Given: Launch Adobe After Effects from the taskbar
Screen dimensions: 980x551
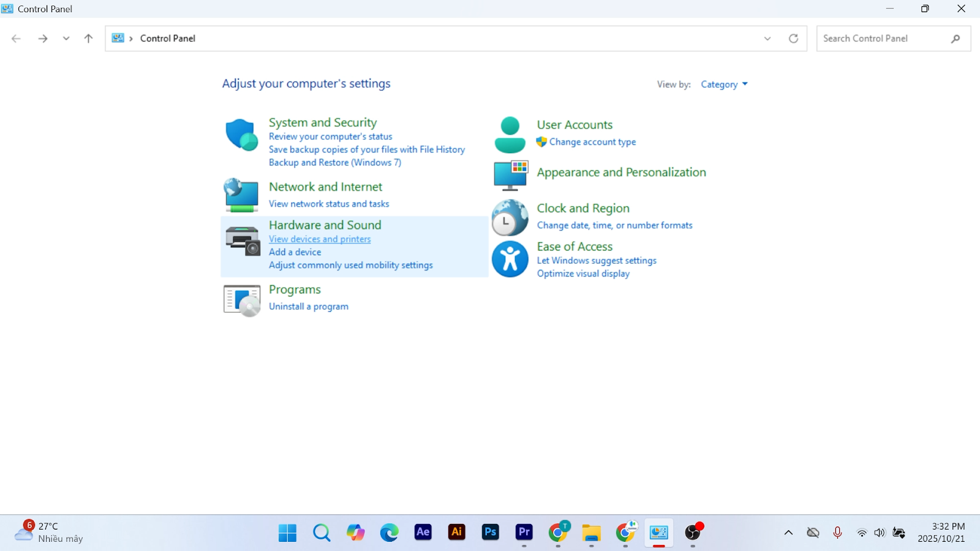Looking at the screenshot, I should [423, 532].
